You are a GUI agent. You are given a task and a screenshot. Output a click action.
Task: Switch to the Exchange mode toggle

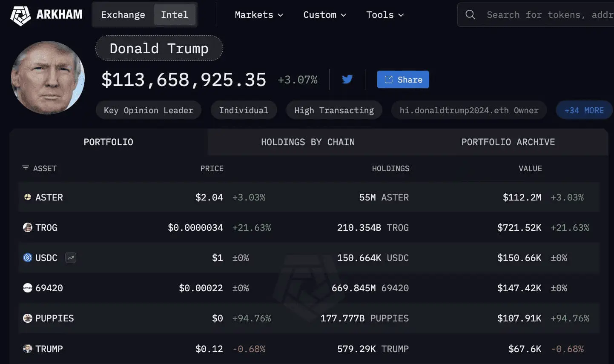point(123,14)
